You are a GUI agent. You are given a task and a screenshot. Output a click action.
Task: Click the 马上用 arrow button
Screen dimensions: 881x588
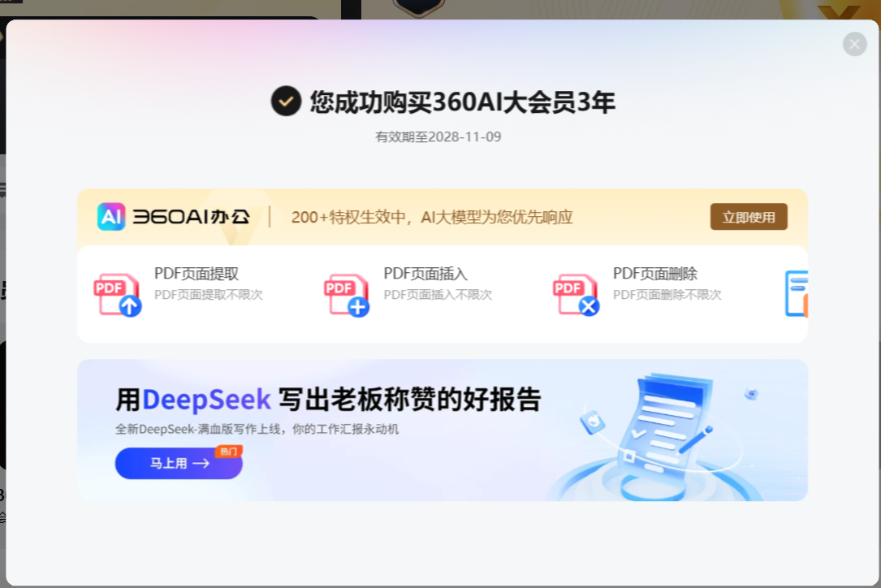[x=179, y=463]
